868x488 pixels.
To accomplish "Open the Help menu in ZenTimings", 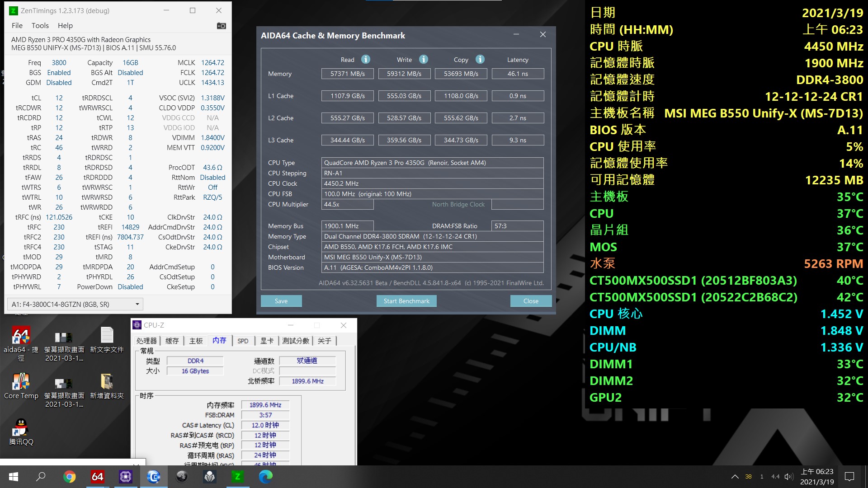I will (x=65, y=26).
